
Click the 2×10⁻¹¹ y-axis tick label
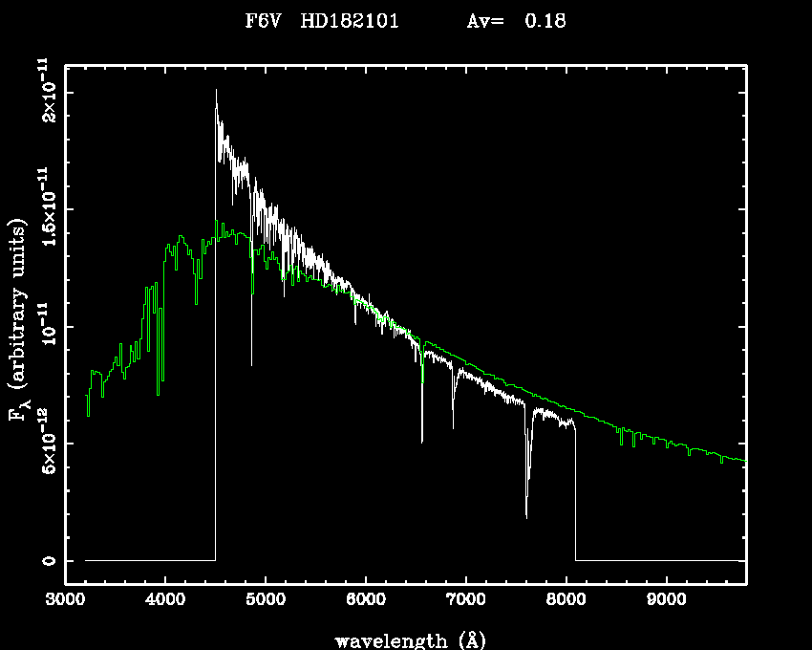click(x=45, y=93)
